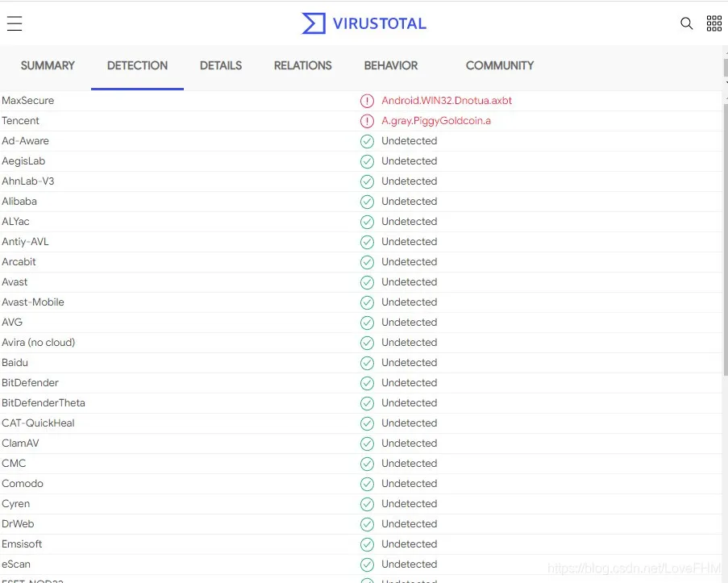Click the VirusTotal logo
This screenshot has height=583, width=728.
(x=364, y=23)
